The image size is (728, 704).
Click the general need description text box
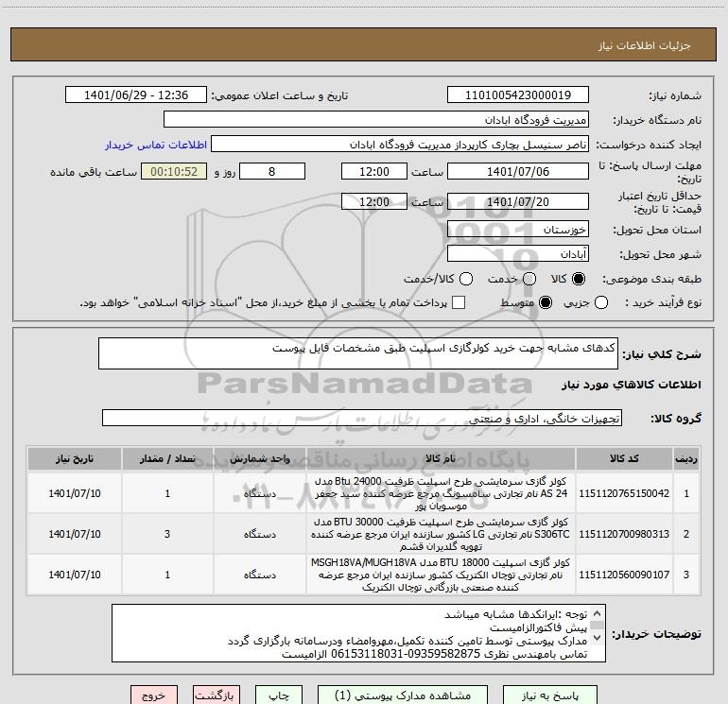click(x=358, y=353)
